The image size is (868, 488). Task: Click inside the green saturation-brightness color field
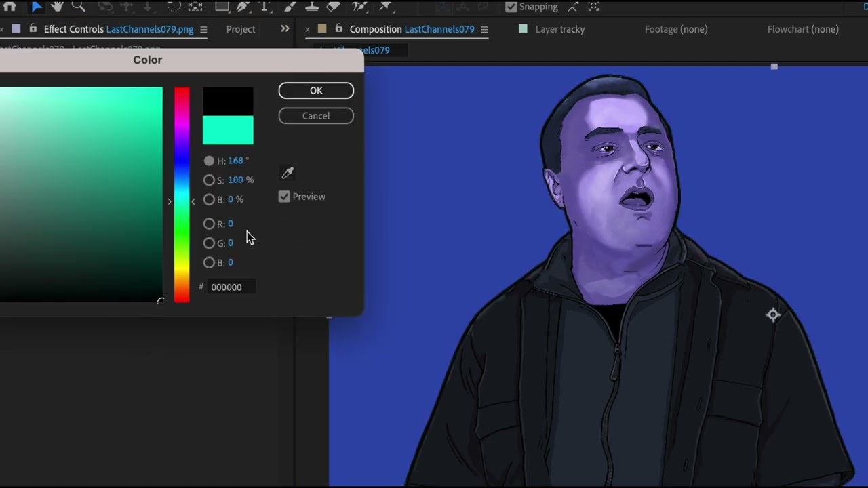point(81,195)
